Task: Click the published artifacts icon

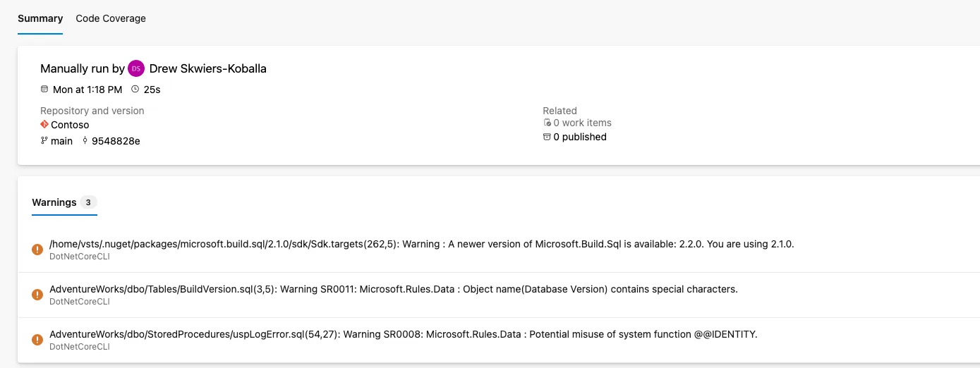Action: [x=547, y=137]
